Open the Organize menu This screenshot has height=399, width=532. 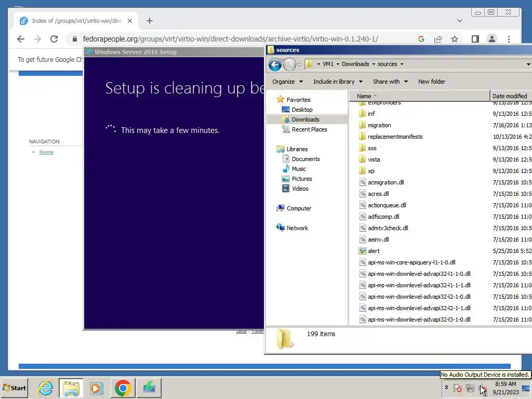(287, 82)
